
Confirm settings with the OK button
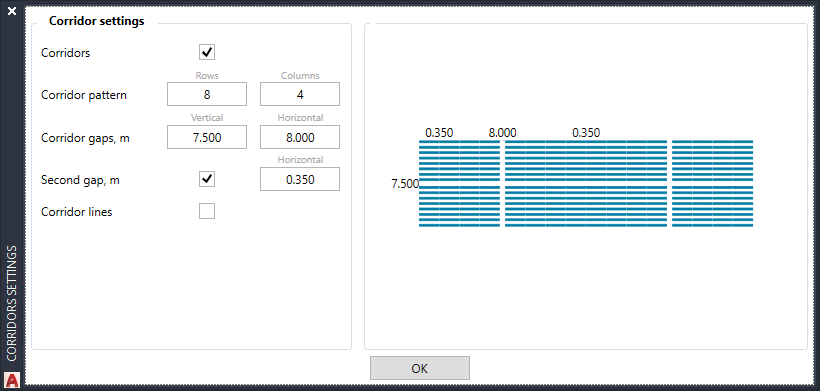(x=420, y=368)
